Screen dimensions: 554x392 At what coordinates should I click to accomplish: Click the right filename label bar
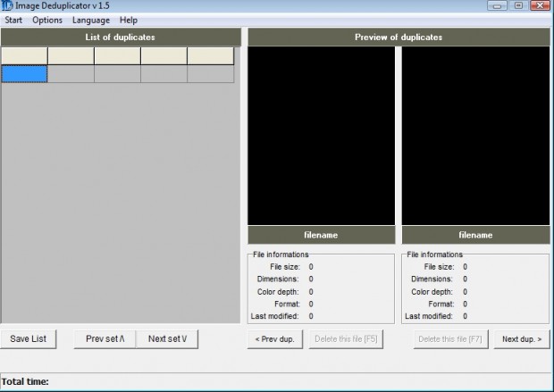coord(475,235)
